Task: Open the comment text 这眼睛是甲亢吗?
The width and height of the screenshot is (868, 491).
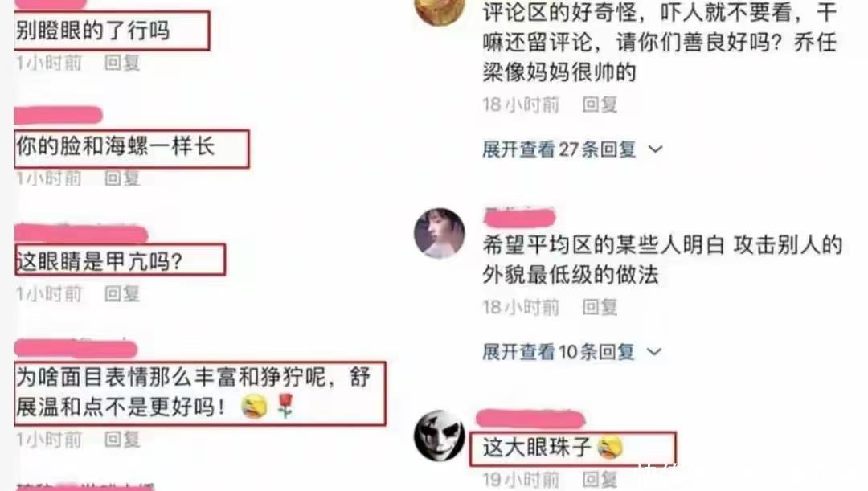Action: (99, 260)
